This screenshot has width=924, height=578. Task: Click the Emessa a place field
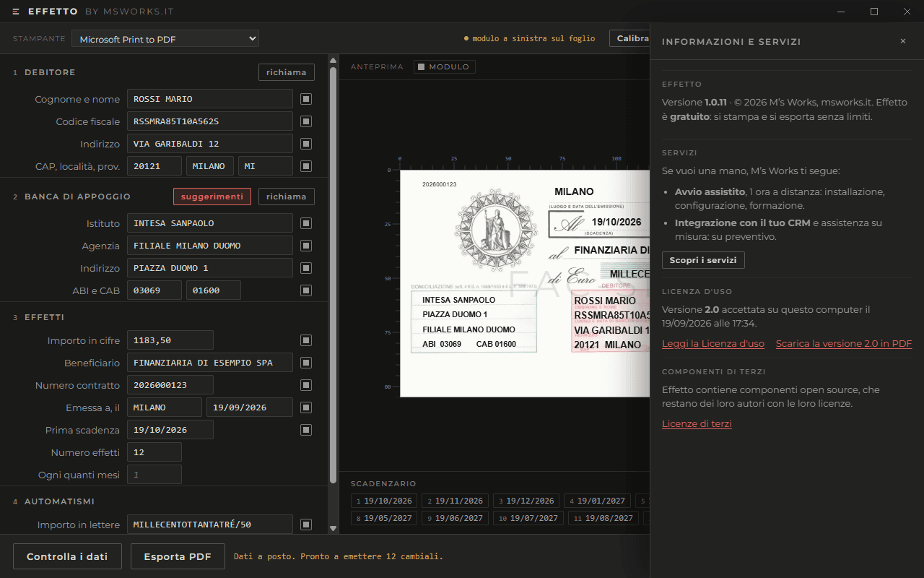(165, 407)
